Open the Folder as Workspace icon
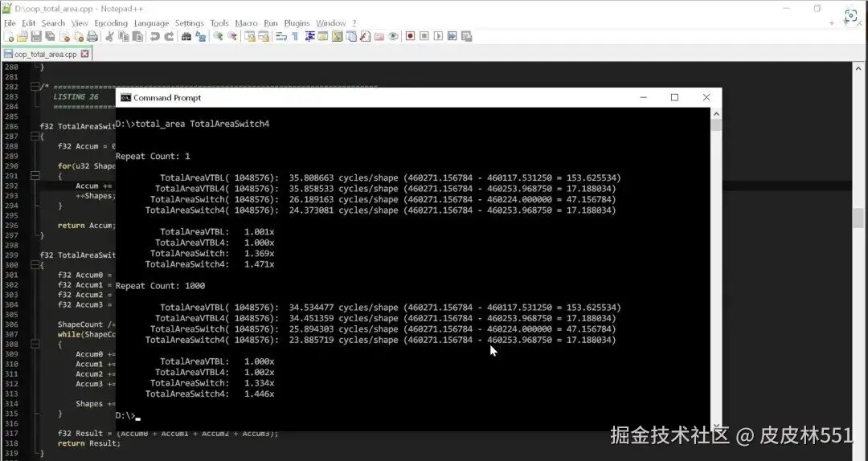This screenshot has width=868, height=461. [379, 36]
